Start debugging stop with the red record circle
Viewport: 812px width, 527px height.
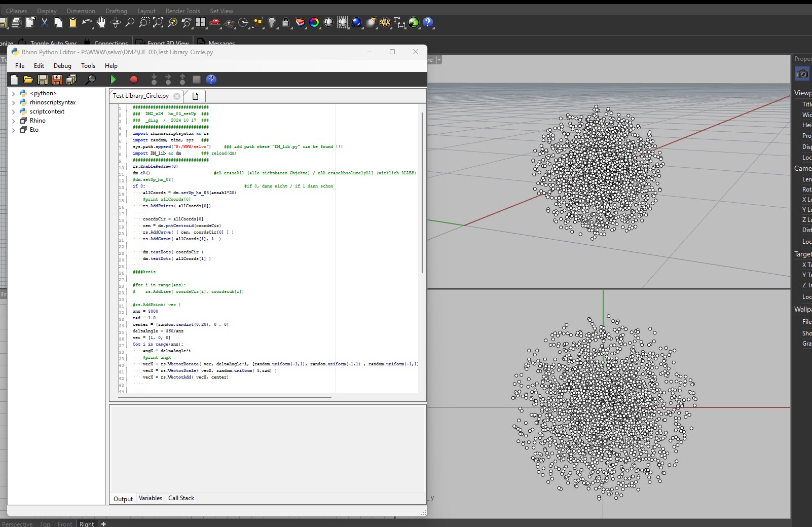133,80
